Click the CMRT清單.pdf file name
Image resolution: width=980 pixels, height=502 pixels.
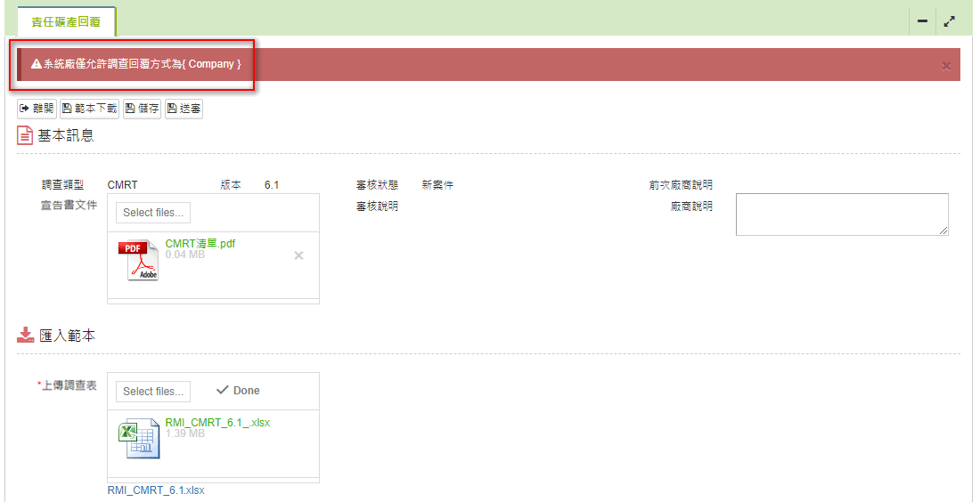point(200,244)
